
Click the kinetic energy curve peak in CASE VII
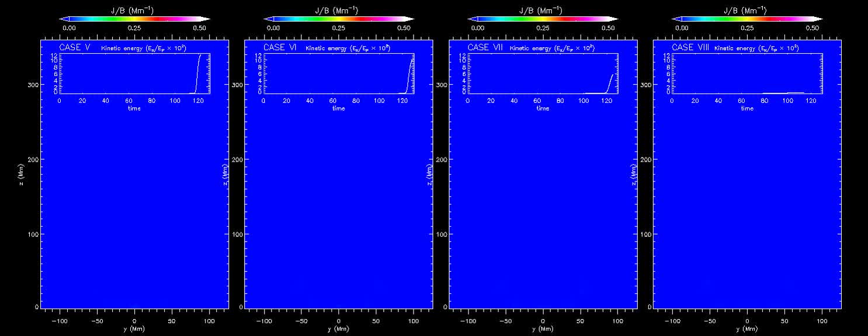[613, 74]
